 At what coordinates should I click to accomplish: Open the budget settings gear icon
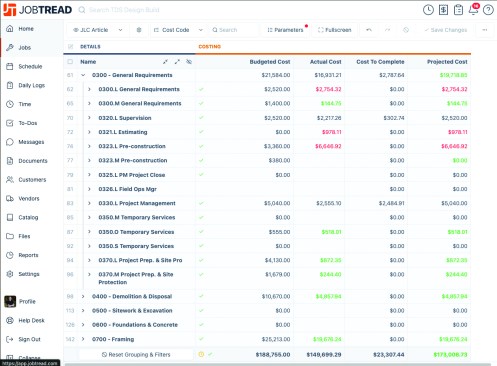tap(139, 30)
